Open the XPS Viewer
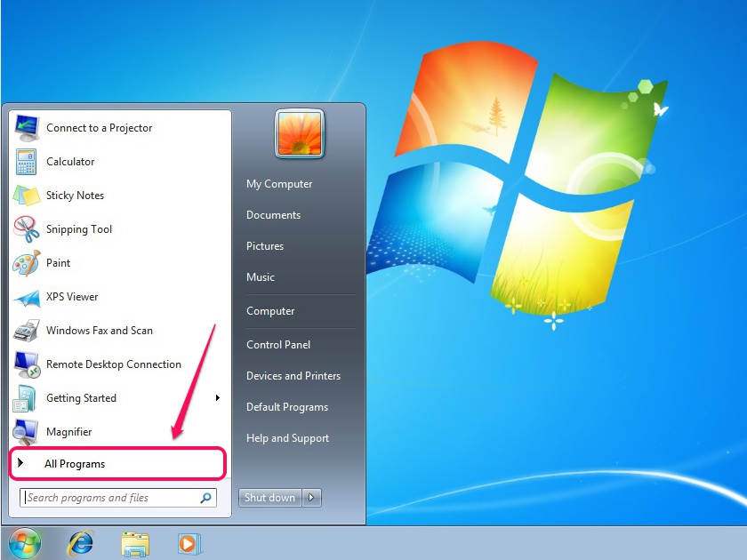Screen dimensions: 747x560 point(71,297)
